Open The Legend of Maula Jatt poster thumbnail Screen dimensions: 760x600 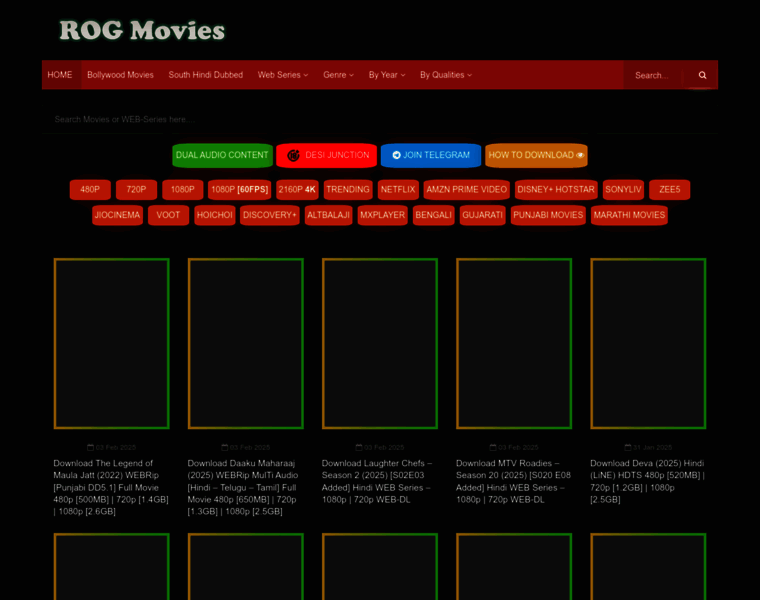coord(111,344)
